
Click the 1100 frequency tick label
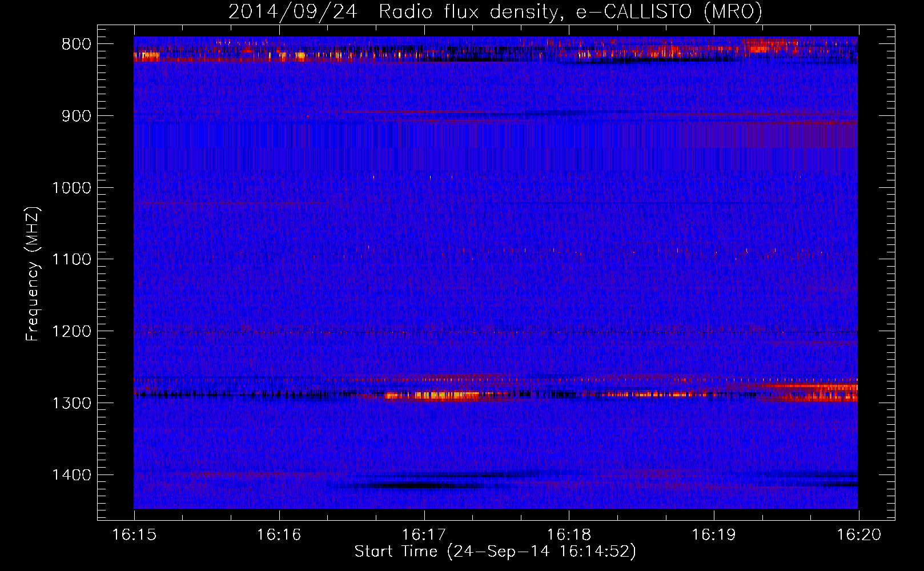tap(71, 260)
